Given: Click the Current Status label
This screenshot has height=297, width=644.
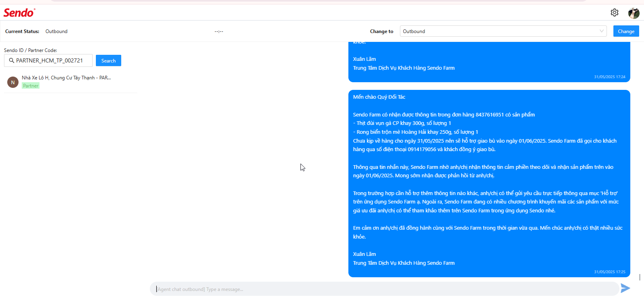Looking at the screenshot, I should (22, 31).
